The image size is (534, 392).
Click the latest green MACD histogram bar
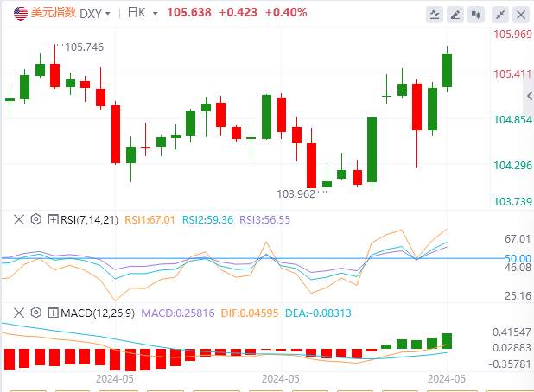pyautogui.click(x=447, y=341)
